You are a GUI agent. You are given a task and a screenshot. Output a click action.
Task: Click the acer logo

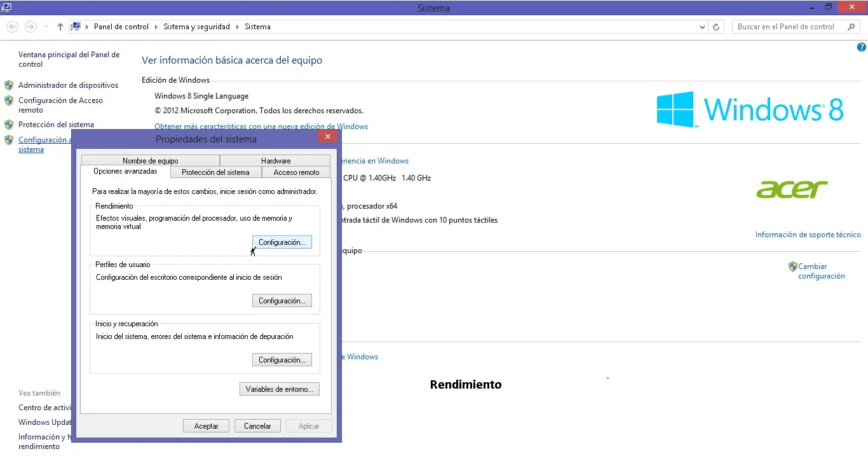792,189
